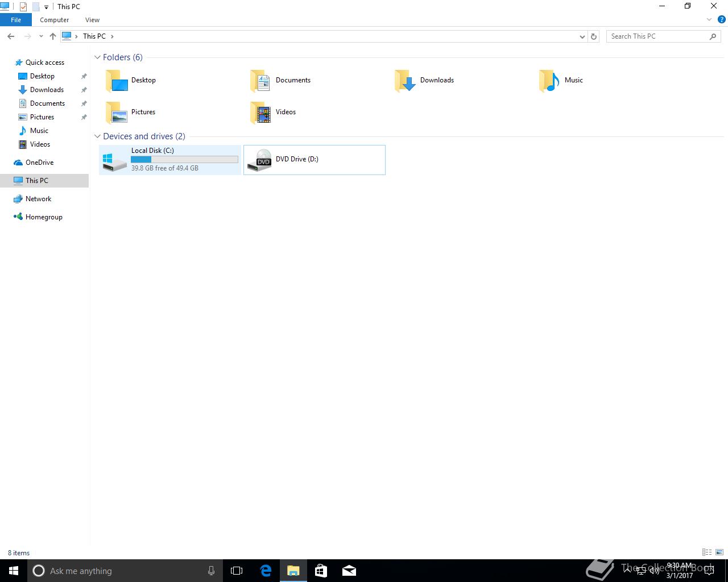Open Desktop in Quick access sidebar
This screenshot has width=728, height=582.
[x=42, y=76]
